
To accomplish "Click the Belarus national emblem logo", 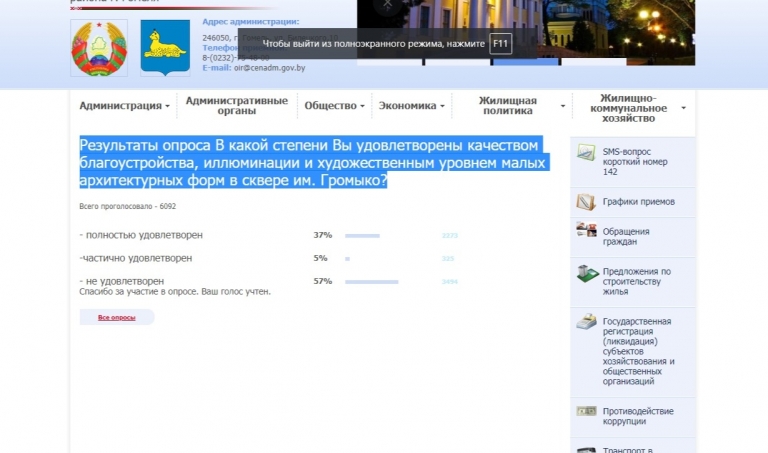I will [99, 47].
